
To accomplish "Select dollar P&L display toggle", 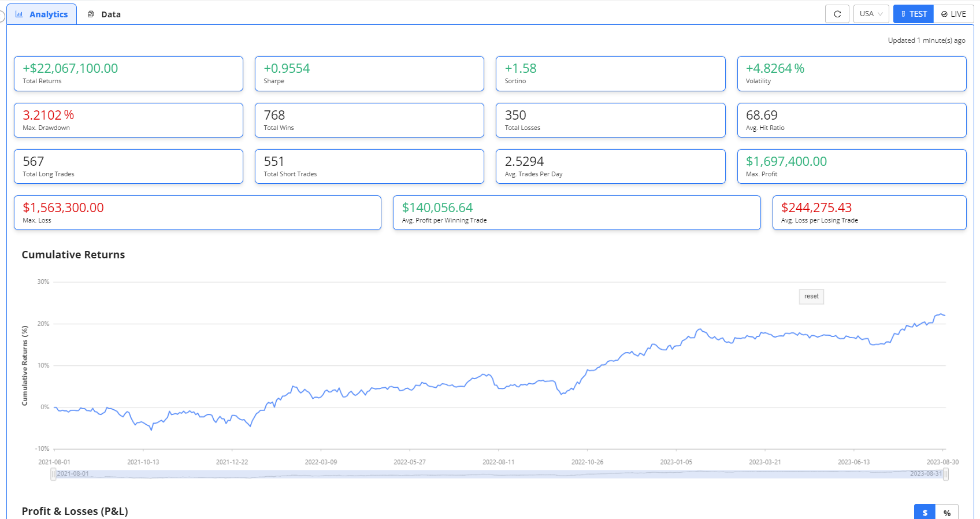I will (x=925, y=512).
